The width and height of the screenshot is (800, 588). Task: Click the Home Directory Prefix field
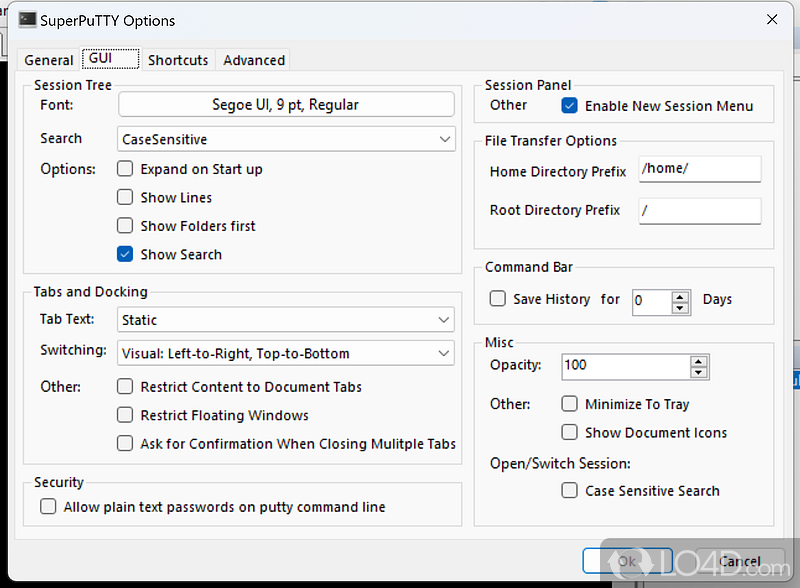[x=700, y=169]
